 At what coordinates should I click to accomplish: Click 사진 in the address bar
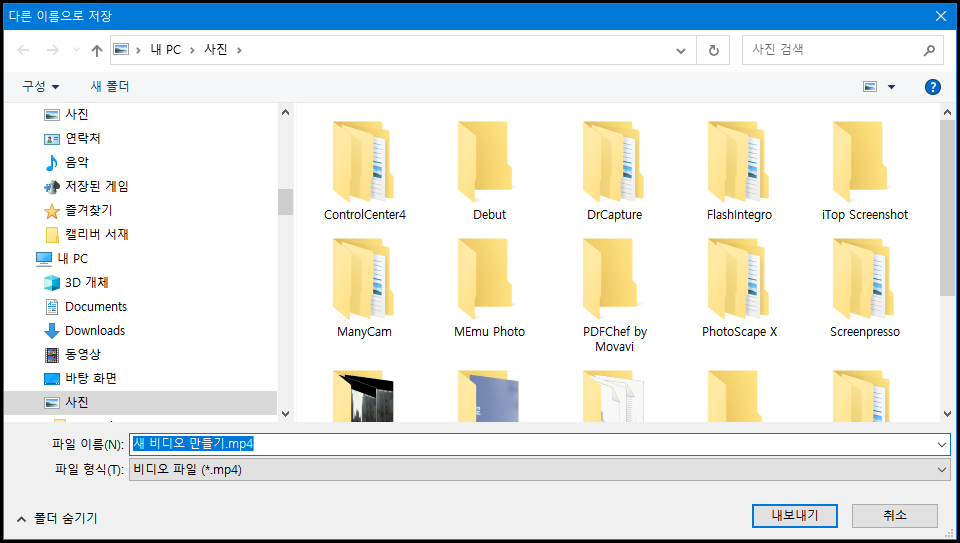216,50
